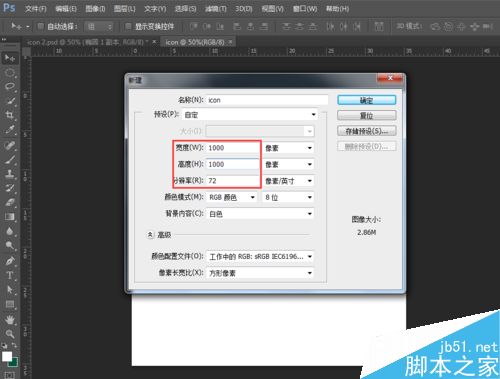The image size is (500, 379).
Task: Open the 预设(P) dropdown set to 自定
Action: (250, 115)
